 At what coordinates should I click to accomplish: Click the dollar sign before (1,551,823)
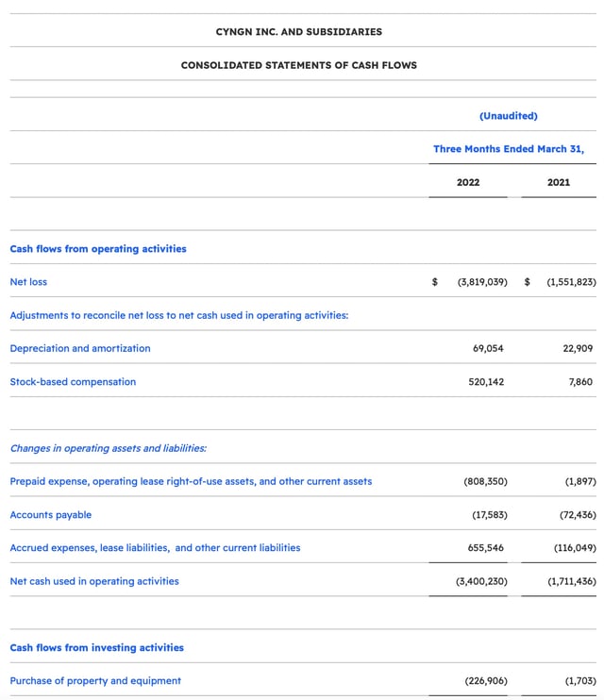528,282
